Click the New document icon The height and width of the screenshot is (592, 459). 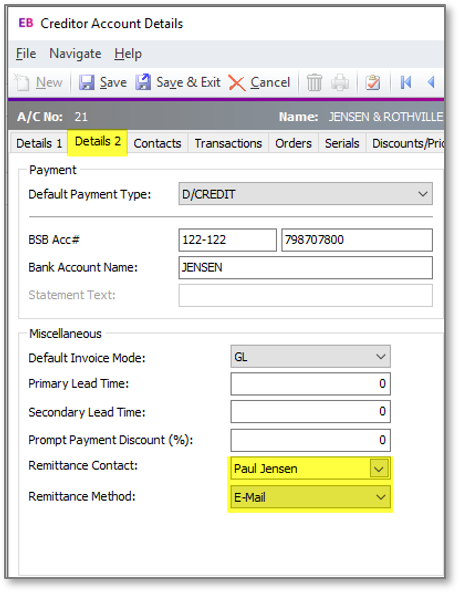pyautogui.click(x=22, y=82)
